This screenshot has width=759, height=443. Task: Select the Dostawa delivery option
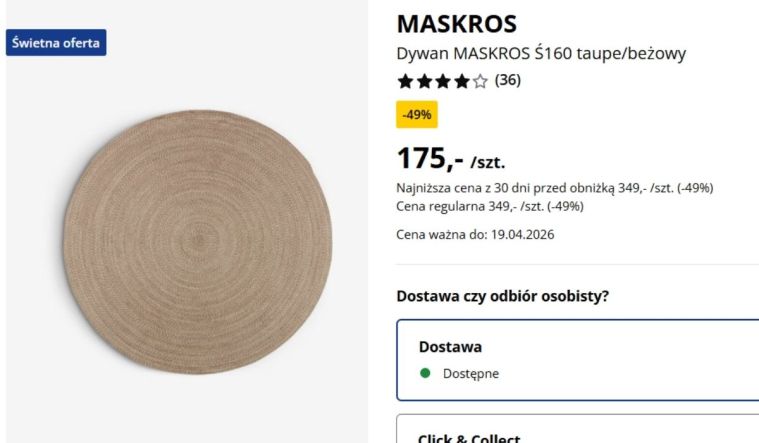pyautogui.click(x=577, y=360)
